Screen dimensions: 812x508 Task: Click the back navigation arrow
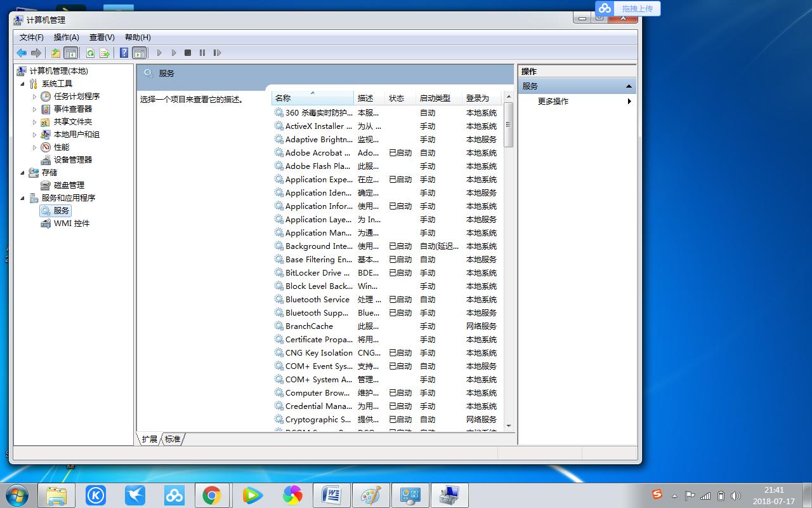[x=22, y=53]
